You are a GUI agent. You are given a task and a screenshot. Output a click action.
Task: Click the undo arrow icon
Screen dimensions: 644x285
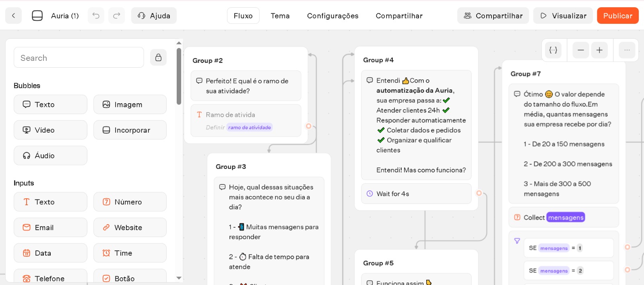click(96, 16)
